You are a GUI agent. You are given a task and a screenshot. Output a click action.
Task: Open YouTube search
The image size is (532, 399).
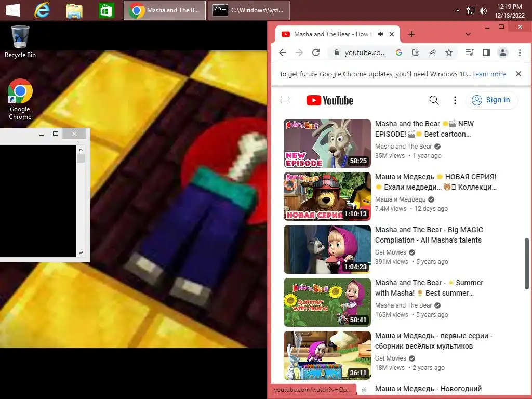434,100
